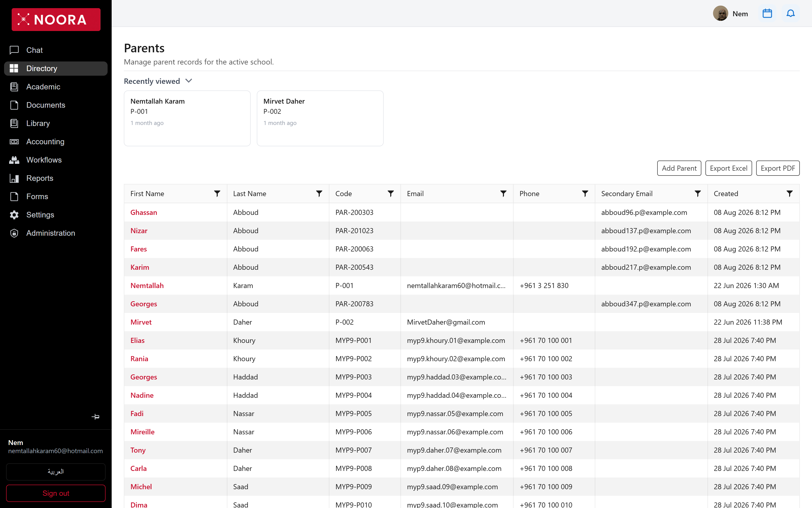This screenshot has height=508, width=812.
Task: Click email abboud137.p@example.com
Action: [x=646, y=230]
